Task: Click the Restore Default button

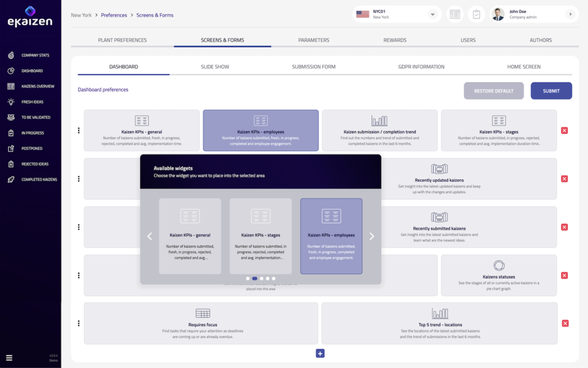Action: pos(493,91)
